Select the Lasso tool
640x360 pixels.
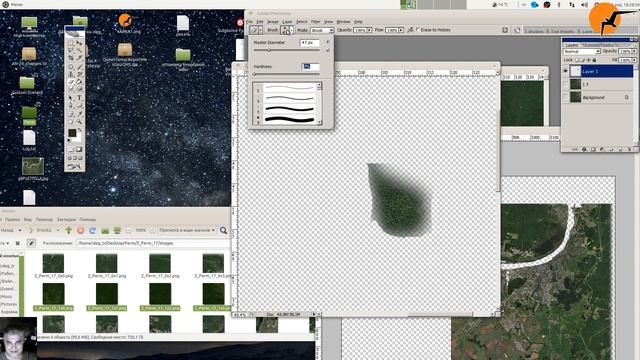click(x=71, y=51)
